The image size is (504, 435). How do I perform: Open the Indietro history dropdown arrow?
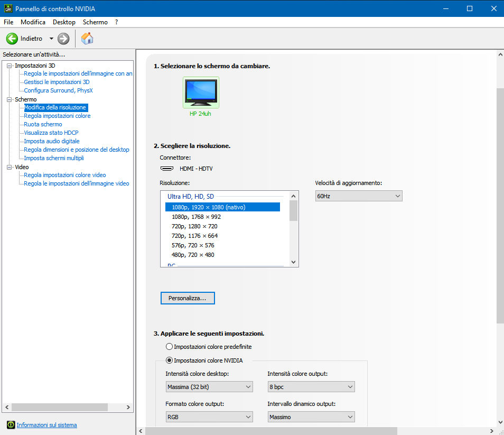[51, 39]
